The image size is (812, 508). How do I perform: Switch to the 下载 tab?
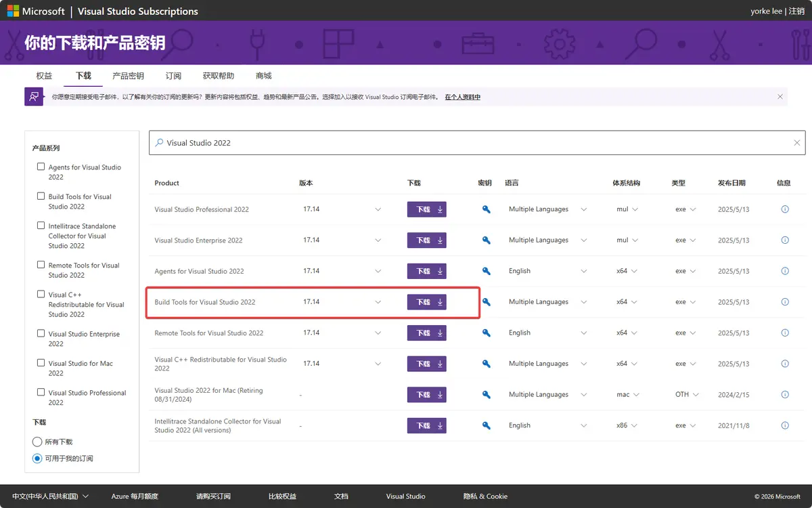pyautogui.click(x=83, y=76)
